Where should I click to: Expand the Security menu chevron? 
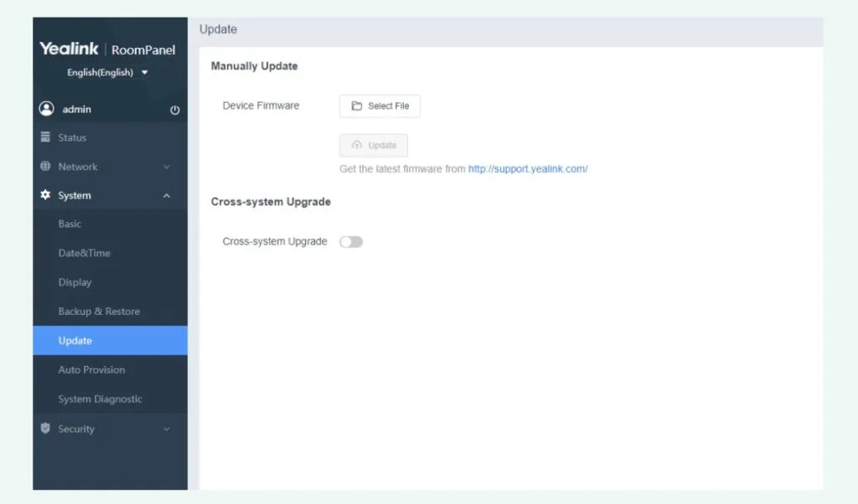click(x=166, y=429)
